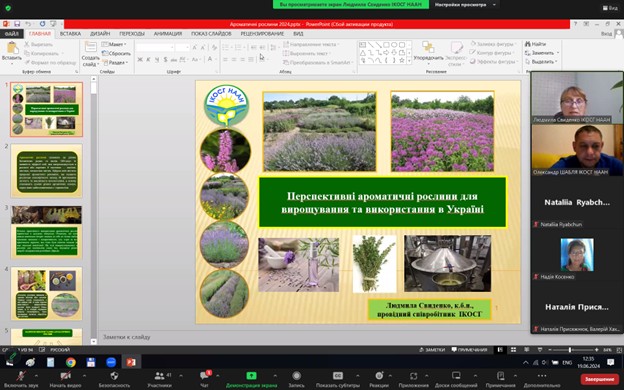
Task: Select slide 1 thumbnail
Action: click(x=47, y=109)
